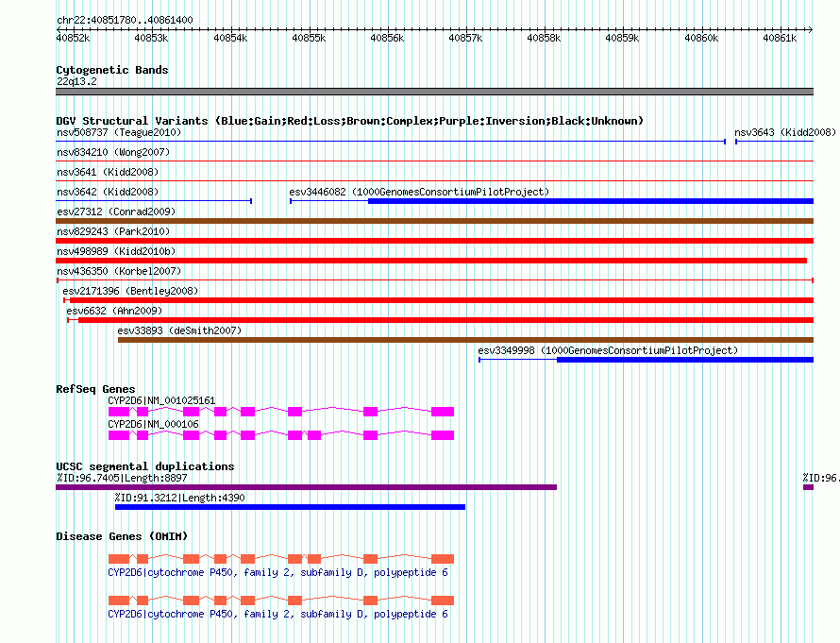Click the nsv3642 (Kidd2008) variant label
The width and height of the screenshot is (840, 643).
(x=108, y=192)
